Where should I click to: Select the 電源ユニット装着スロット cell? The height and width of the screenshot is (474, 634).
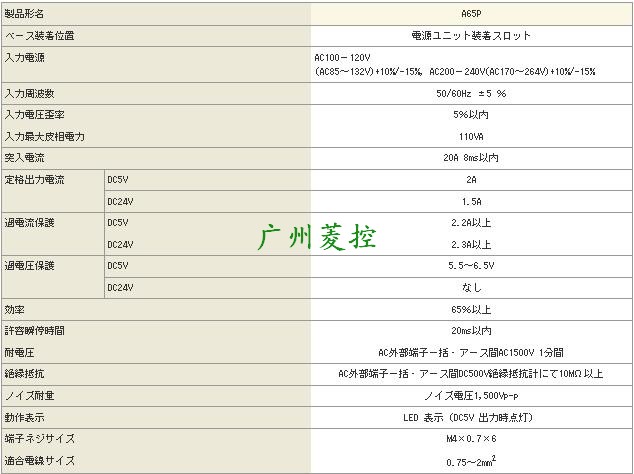click(470, 35)
